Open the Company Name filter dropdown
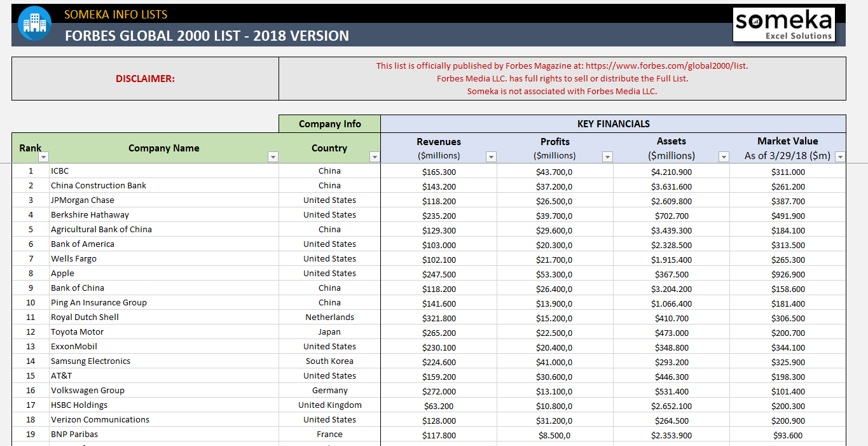Screen dimensions: 868x446 click(x=273, y=157)
